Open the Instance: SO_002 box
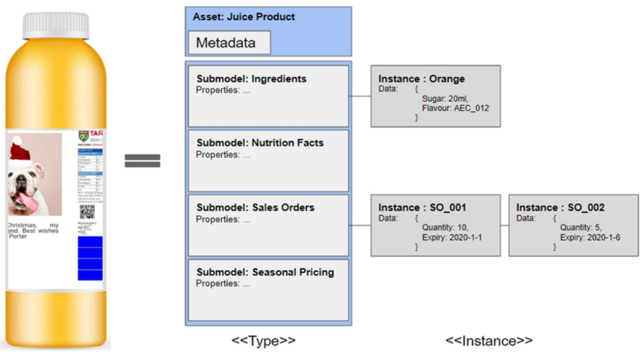This screenshot has height=356, width=644. pyautogui.click(x=573, y=225)
